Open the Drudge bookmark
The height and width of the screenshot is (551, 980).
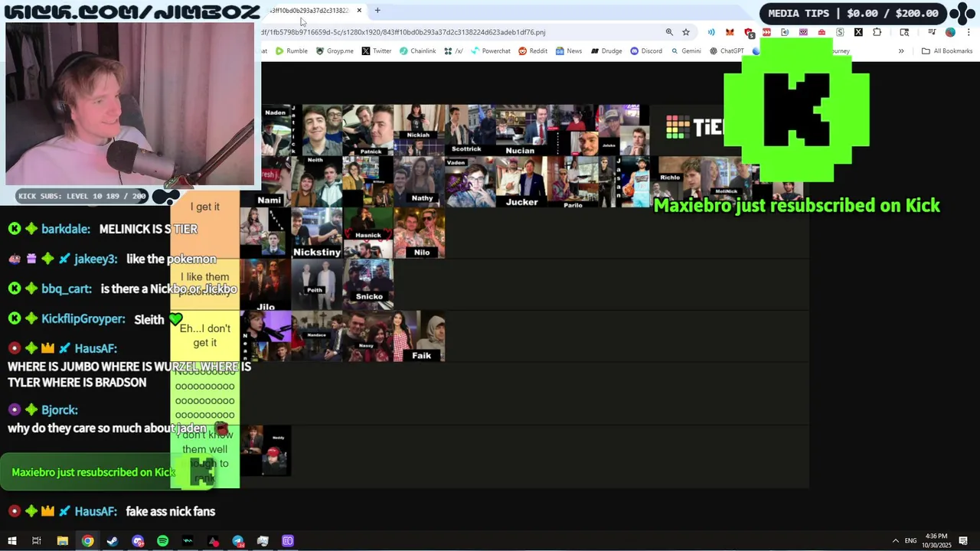click(606, 51)
